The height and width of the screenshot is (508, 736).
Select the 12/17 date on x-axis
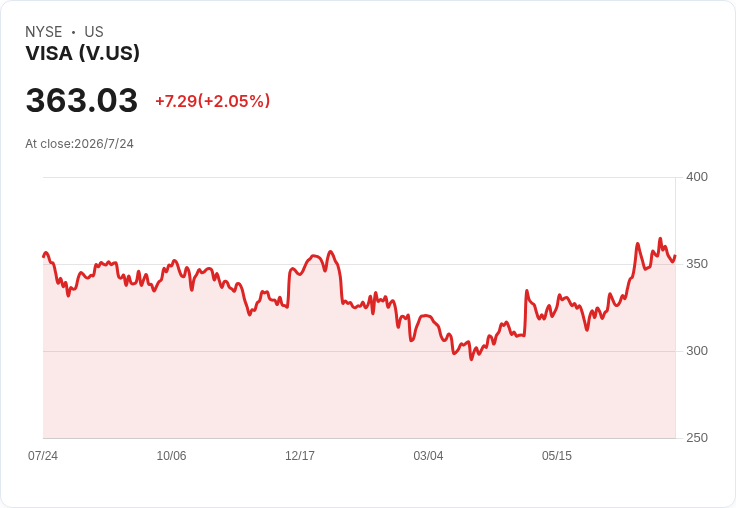(300, 455)
